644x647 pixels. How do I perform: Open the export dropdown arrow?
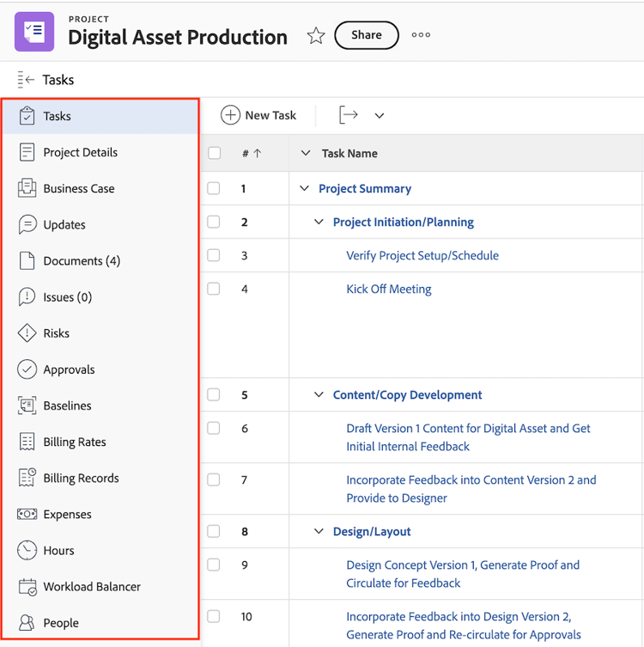[379, 116]
